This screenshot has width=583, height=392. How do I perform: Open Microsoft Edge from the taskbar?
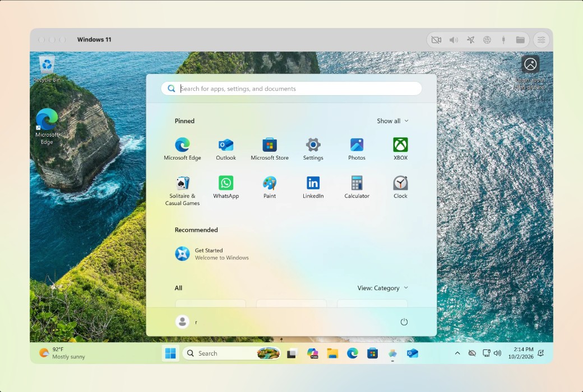[353, 353]
